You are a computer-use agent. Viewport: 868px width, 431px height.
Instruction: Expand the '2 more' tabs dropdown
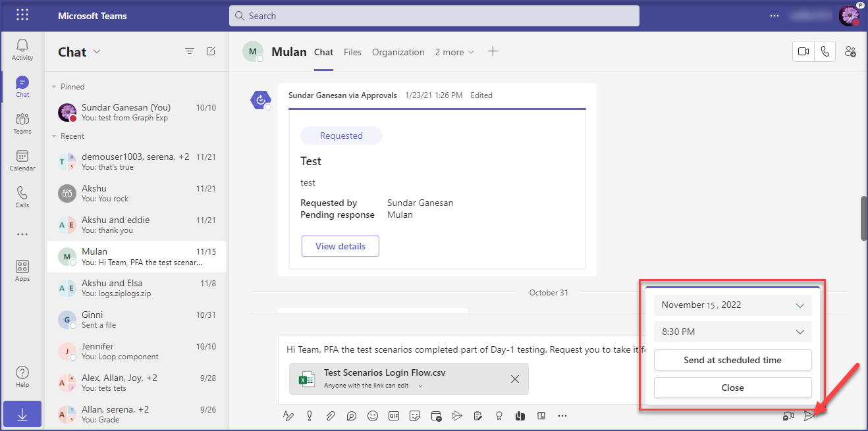(x=454, y=52)
